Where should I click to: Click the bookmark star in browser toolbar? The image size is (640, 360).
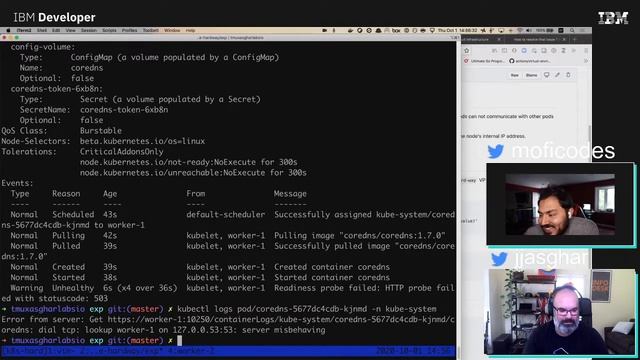[467, 51]
